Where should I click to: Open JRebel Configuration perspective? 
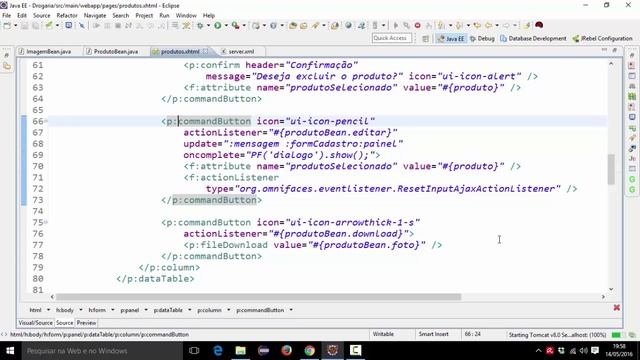point(602,38)
